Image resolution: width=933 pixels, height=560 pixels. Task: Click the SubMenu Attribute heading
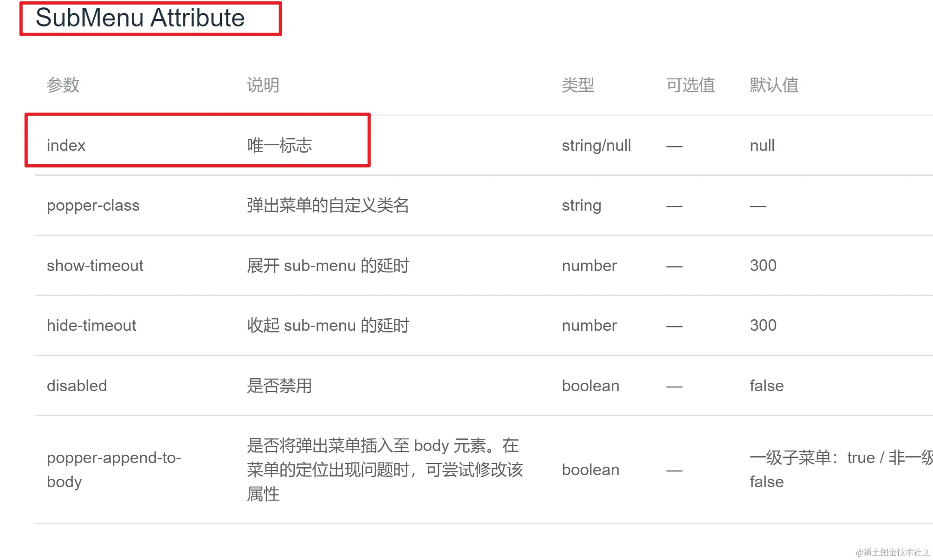point(140,18)
